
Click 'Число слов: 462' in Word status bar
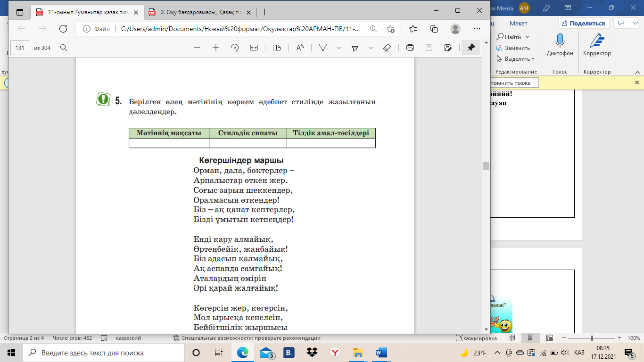click(72, 338)
